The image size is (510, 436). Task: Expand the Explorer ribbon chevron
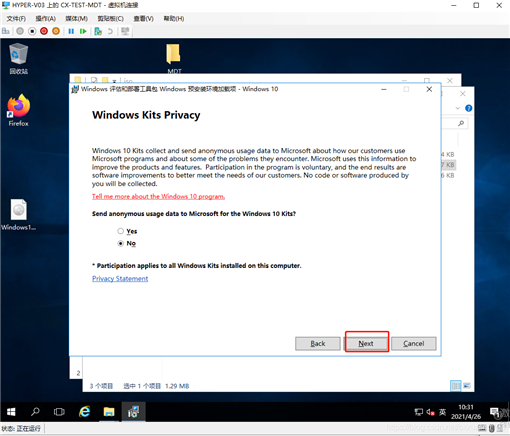(458, 108)
